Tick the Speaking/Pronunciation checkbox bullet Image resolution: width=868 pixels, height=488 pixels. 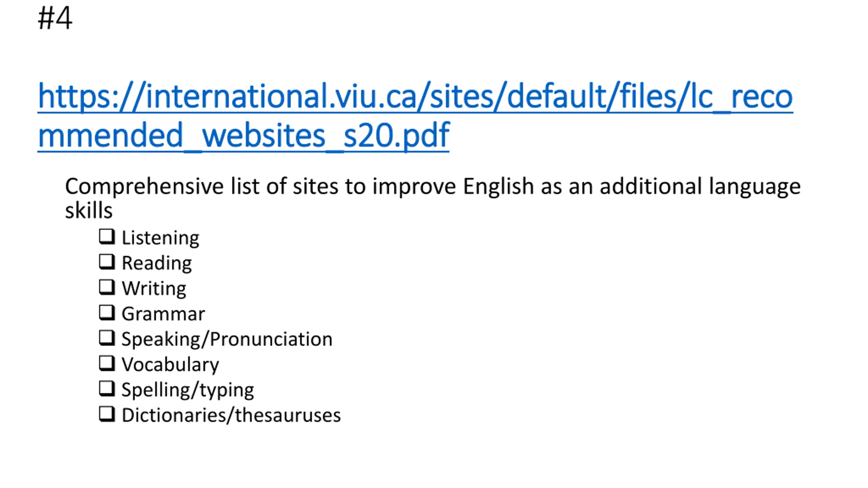pyautogui.click(x=107, y=338)
